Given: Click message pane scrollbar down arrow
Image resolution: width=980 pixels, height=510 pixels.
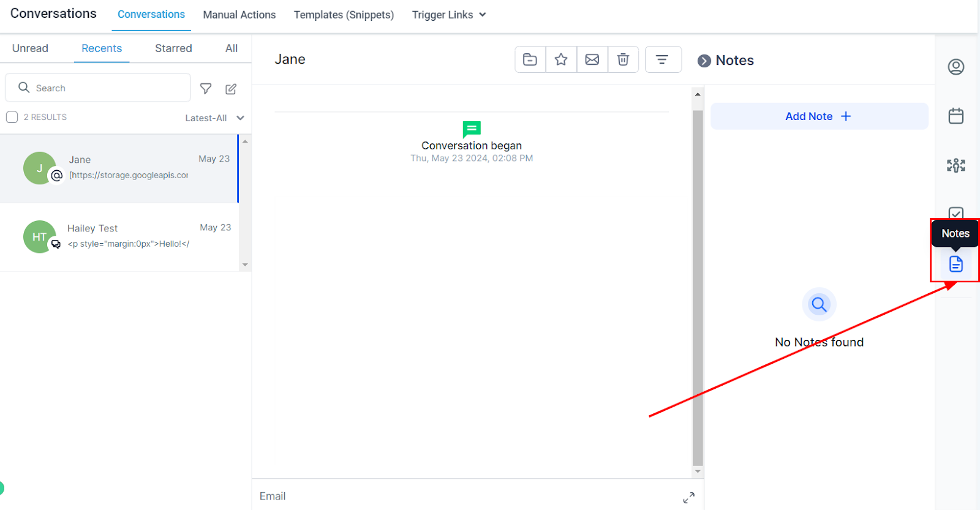Looking at the screenshot, I should (x=698, y=471).
